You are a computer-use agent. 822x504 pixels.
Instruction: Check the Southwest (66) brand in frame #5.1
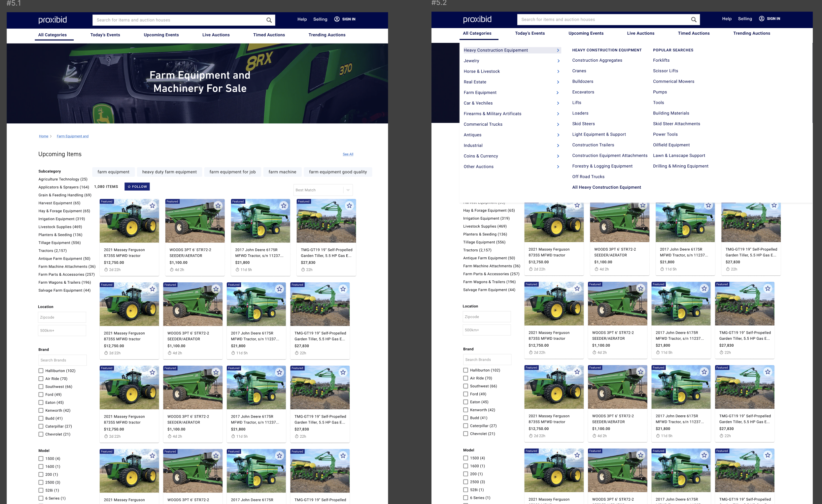click(x=41, y=387)
